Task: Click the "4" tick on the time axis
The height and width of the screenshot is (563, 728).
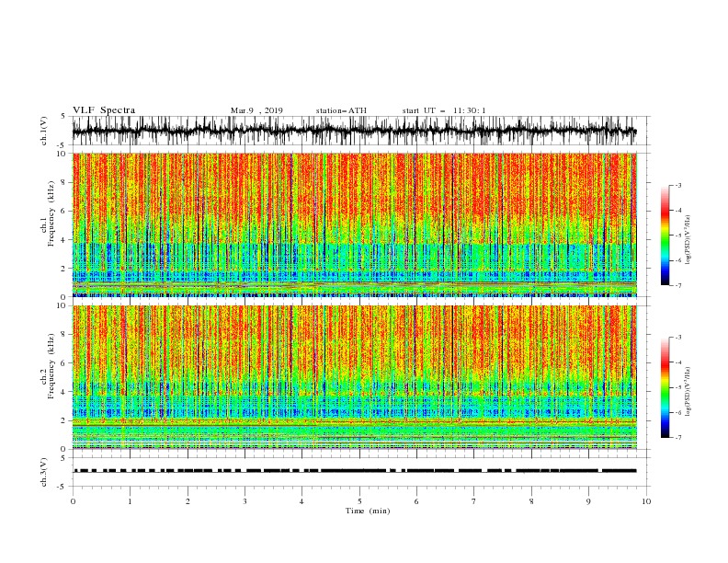Action: click(301, 501)
